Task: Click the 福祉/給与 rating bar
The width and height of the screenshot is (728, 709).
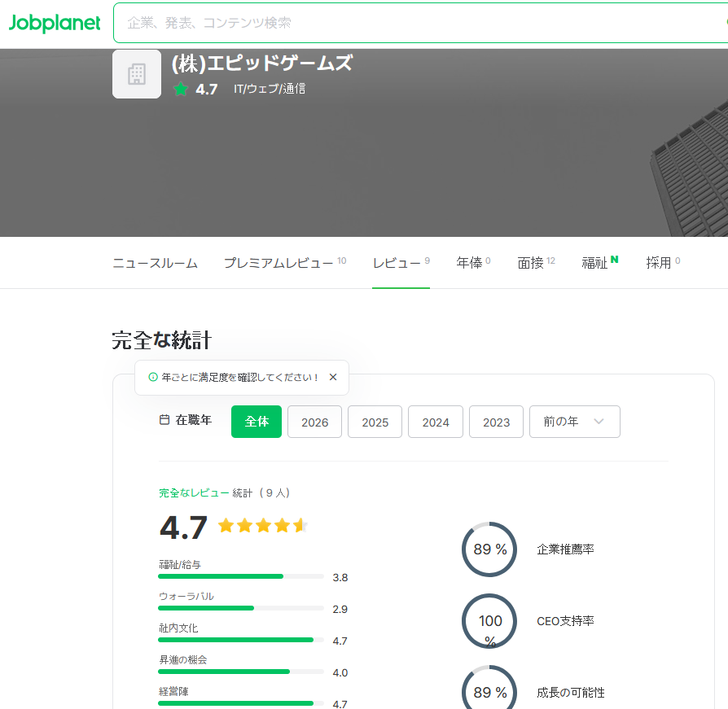Action: point(241,576)
